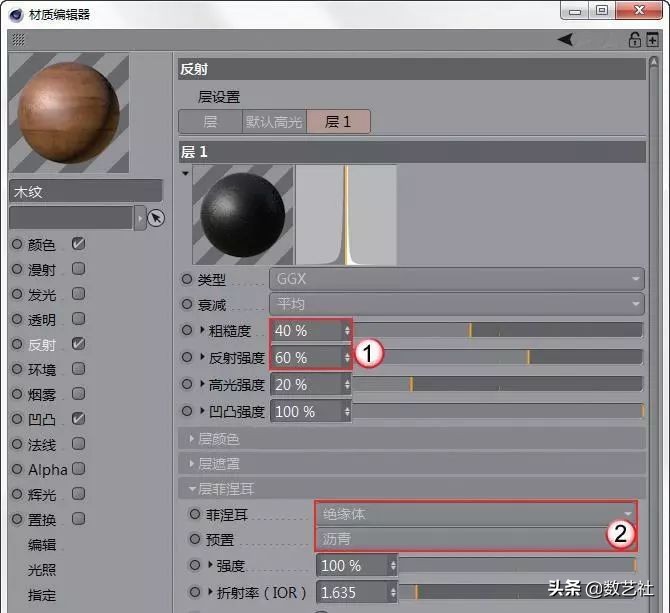Click the dotted grip icon at top-left
Screen dimensions: 670x613
(18, 40)
